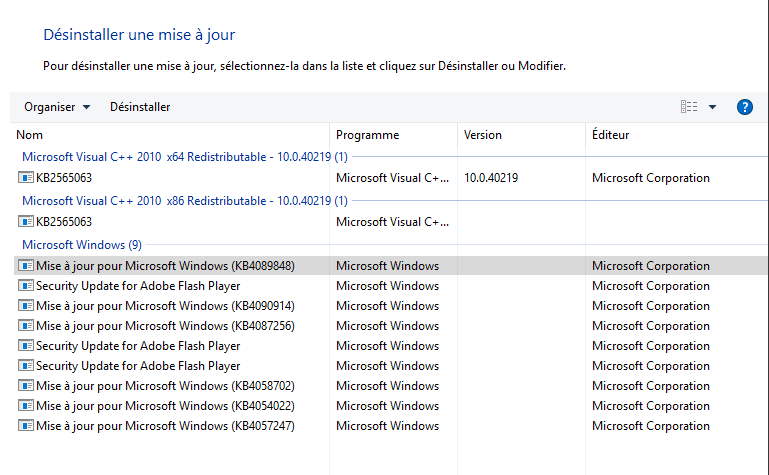Screen dimensions: 769x475
Task: Sort by the Version column header
Action: click(483, 135)
